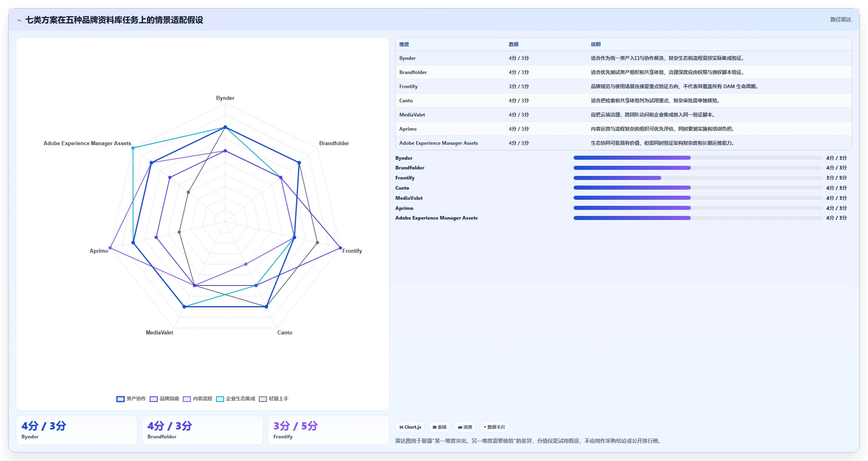
Task: Click the 进度 chip
Action: pyautogui.click(x=465, y=427)
